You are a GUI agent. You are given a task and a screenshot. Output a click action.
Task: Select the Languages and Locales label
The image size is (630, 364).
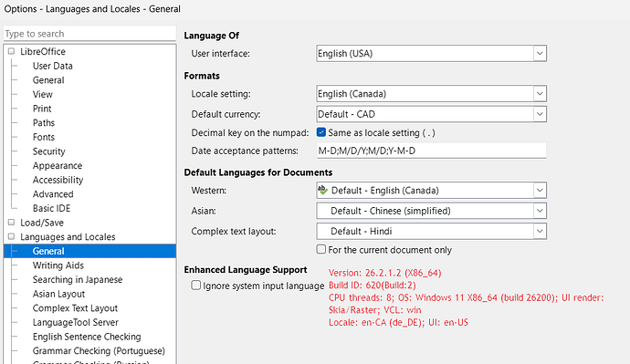(x=68, y=237)
